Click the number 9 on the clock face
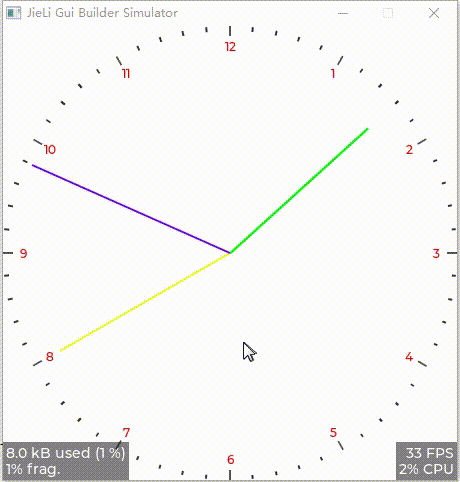Viewport: 460px width, 482px height. click(x=23, y=254)
